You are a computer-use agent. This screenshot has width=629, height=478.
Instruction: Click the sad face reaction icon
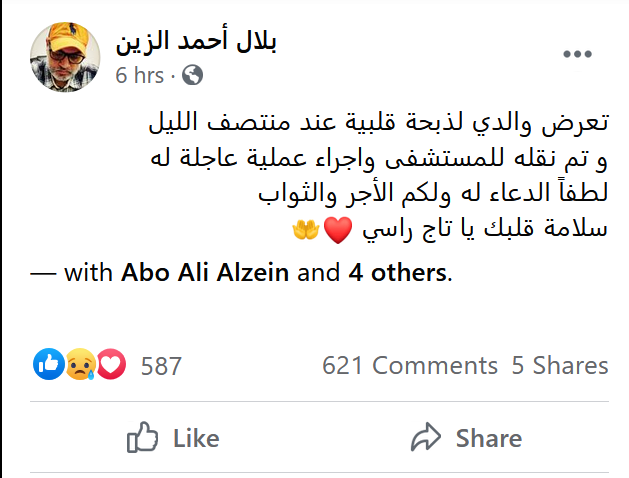[x=80, y=364]
